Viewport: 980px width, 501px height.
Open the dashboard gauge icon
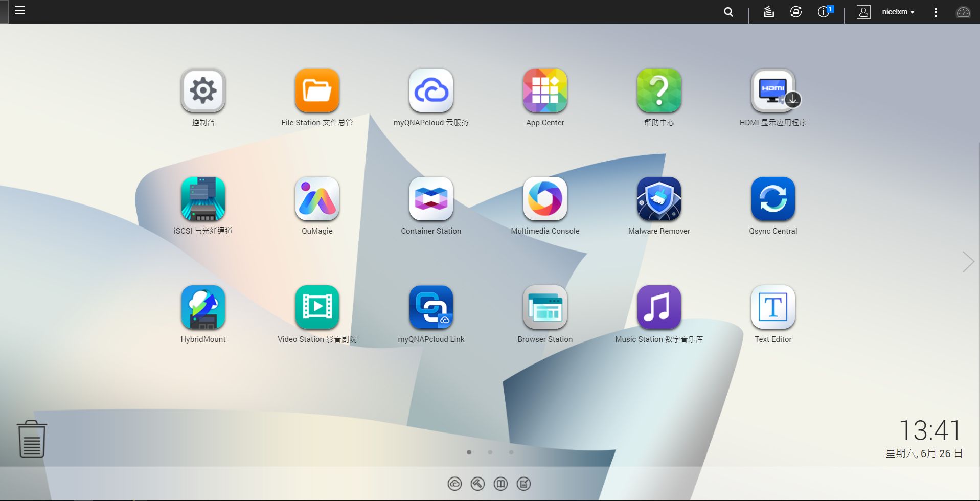click(963, 12)
